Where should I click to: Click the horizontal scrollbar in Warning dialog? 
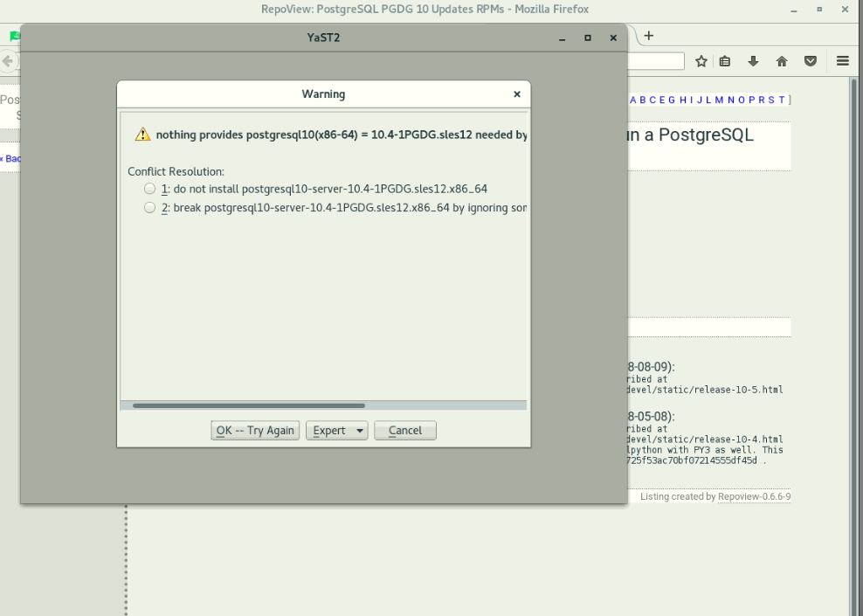tap(249, 405)
